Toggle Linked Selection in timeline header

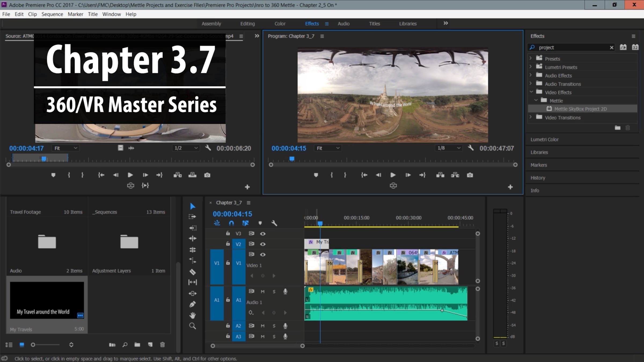(x=246, y=223)
